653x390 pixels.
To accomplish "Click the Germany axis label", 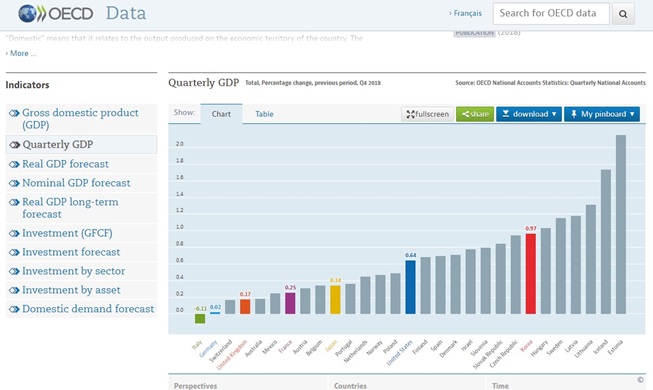I will [x=208, y=349].
